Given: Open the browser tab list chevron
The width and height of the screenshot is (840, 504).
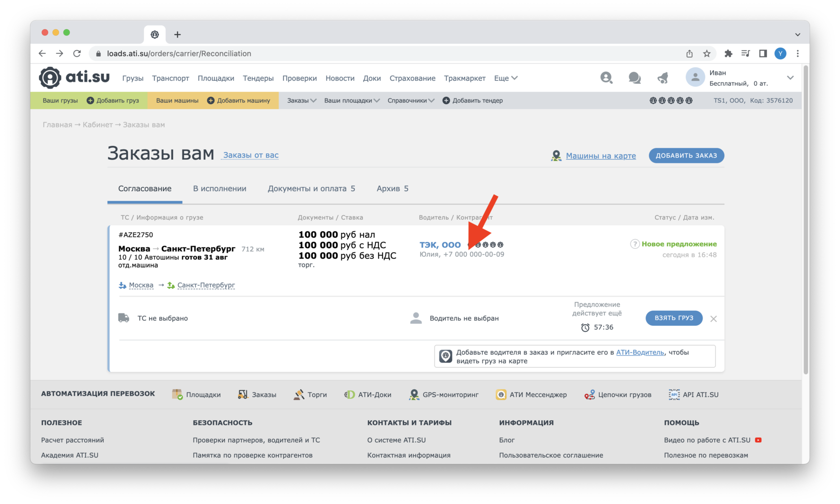Looking at the screenshot, I should pos(797,34).
